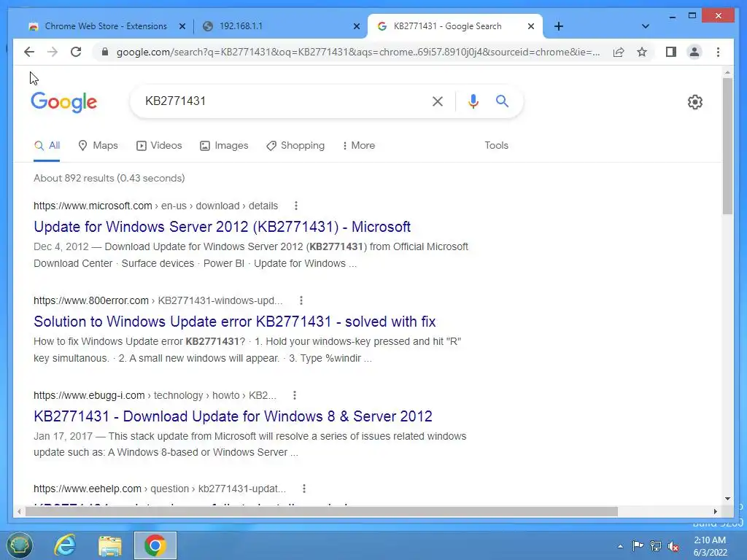Close the 192.168.1.1 tab
This screenshot has height=560, width=747.
(356, 26)
